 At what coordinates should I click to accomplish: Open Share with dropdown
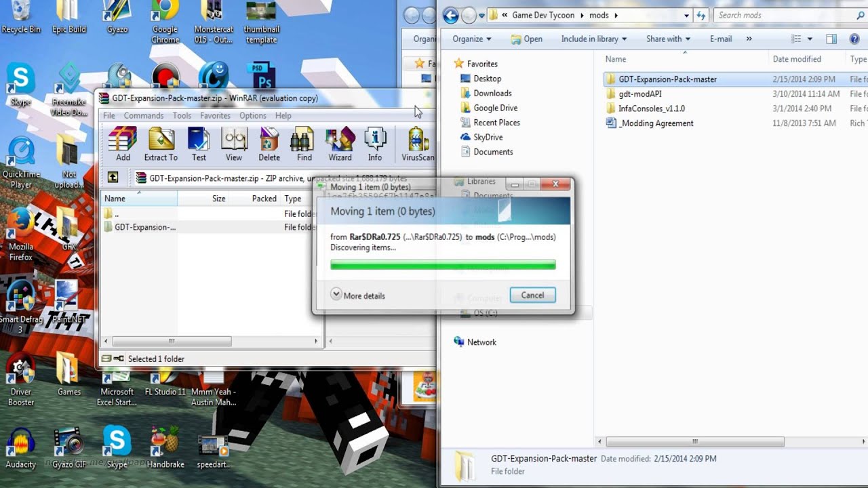668,39
